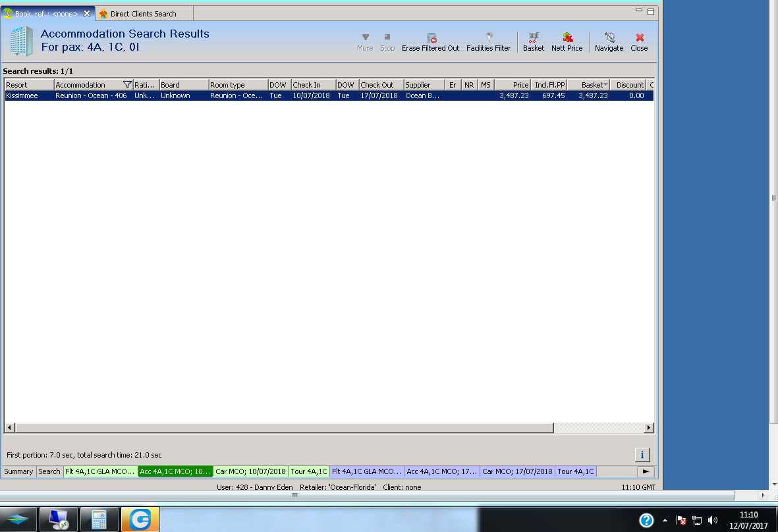Click the MS column header
The height and width of the screenshot is (532, 778).
[486, 85]
